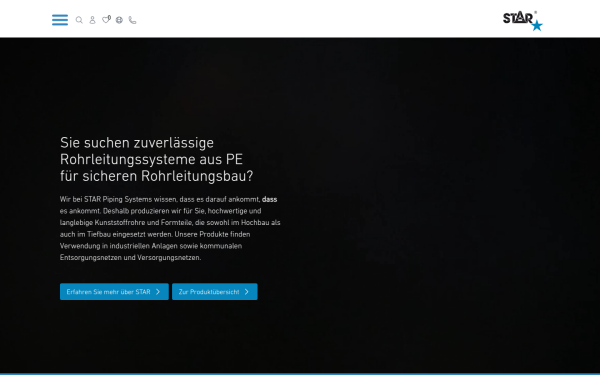Click the 'Erfahren Sie mehr über STAR' button
Image resolution: width=600 pixels, height=375 pixels.
(114, 292)
